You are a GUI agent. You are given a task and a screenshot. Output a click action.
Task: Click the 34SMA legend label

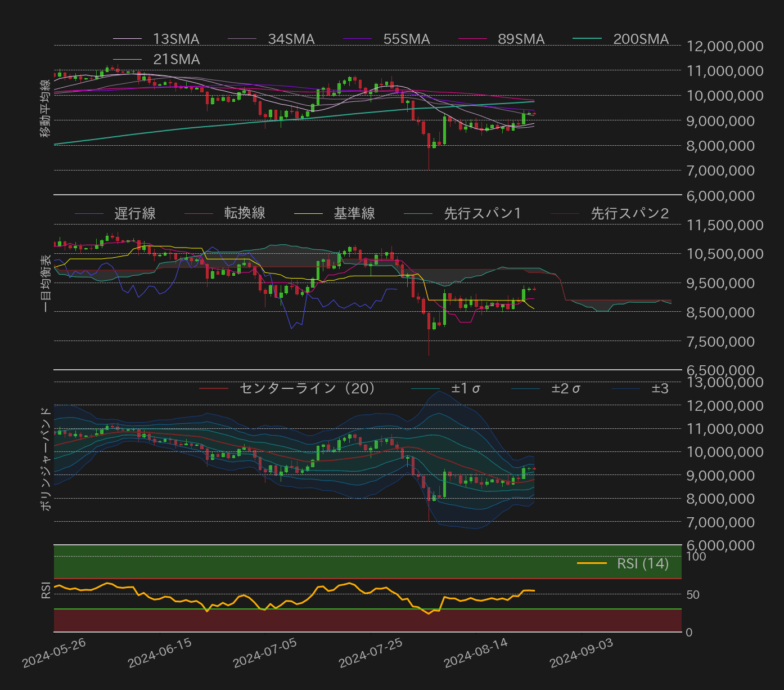pos(291,39)
